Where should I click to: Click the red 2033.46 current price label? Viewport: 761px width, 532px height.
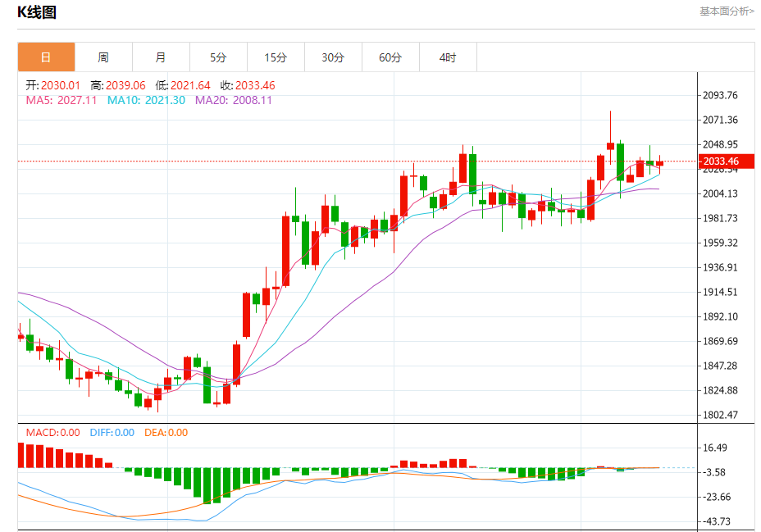click(726, 161)
